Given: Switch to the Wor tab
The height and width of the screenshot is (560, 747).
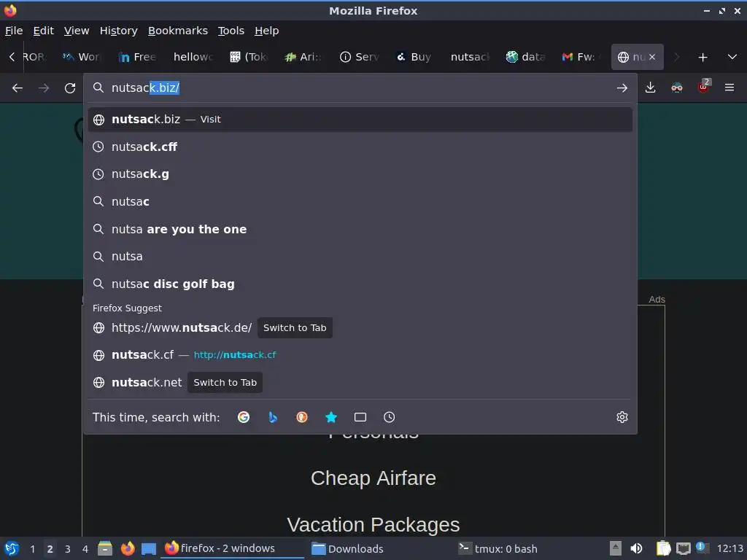Looking at the screenshot, I should (x=82, y=57).
